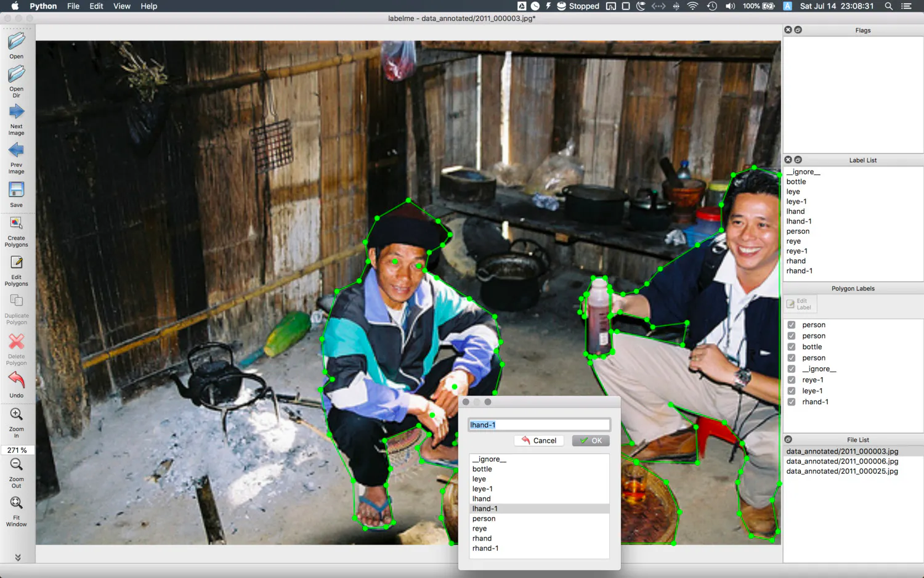Save annotations with the Save icon

point(17,194)
